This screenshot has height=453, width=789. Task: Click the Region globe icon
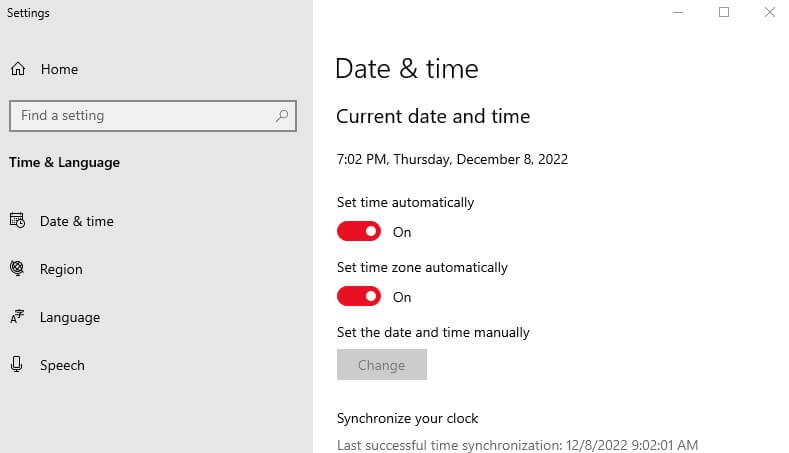click(x=17, y=269)
